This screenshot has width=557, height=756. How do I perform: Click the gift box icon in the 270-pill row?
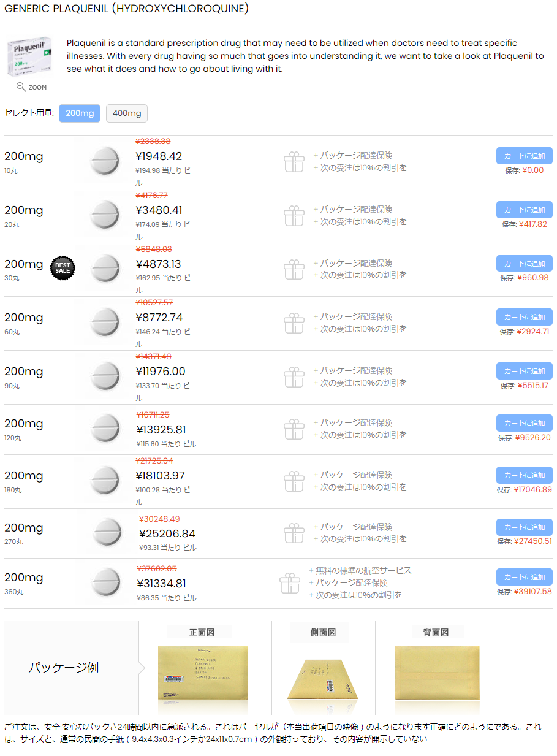click(x=294, y=533)
